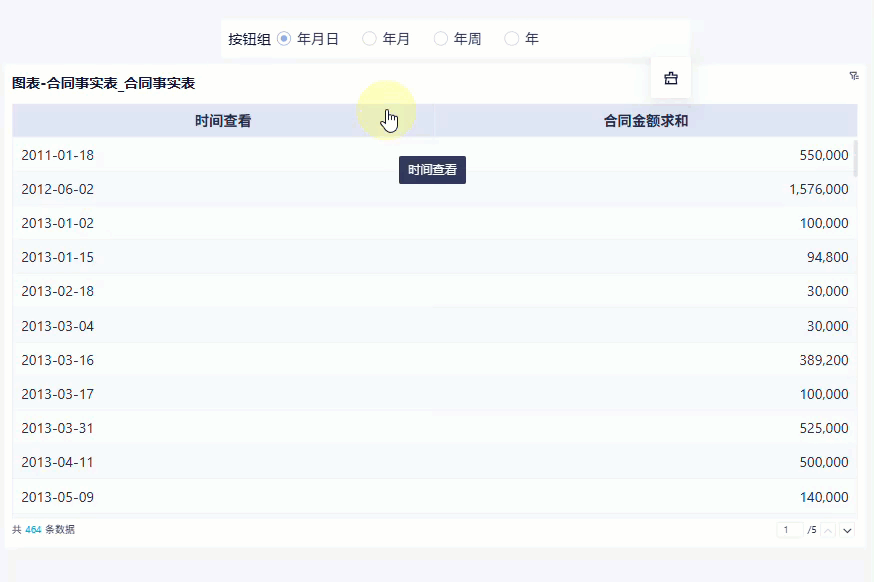Click the page number input field
This screenshot has height=582, width=874.
pyautogui.click(x=789, y=530)
